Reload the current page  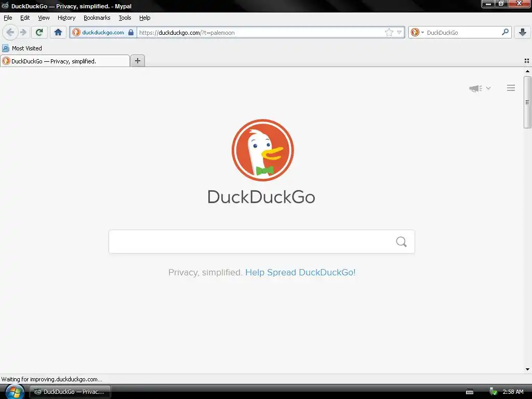tap(39, 32)
